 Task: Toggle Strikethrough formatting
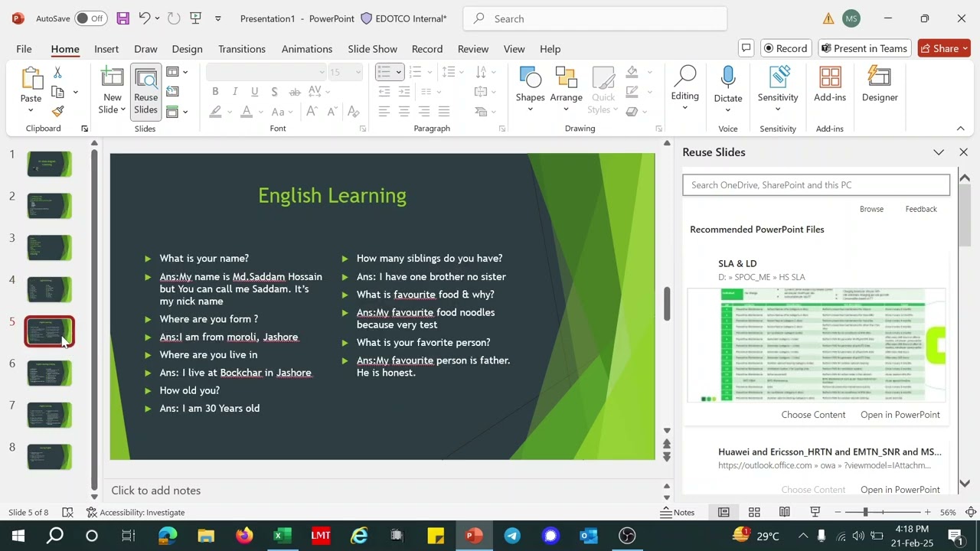[x=295, y=92]
